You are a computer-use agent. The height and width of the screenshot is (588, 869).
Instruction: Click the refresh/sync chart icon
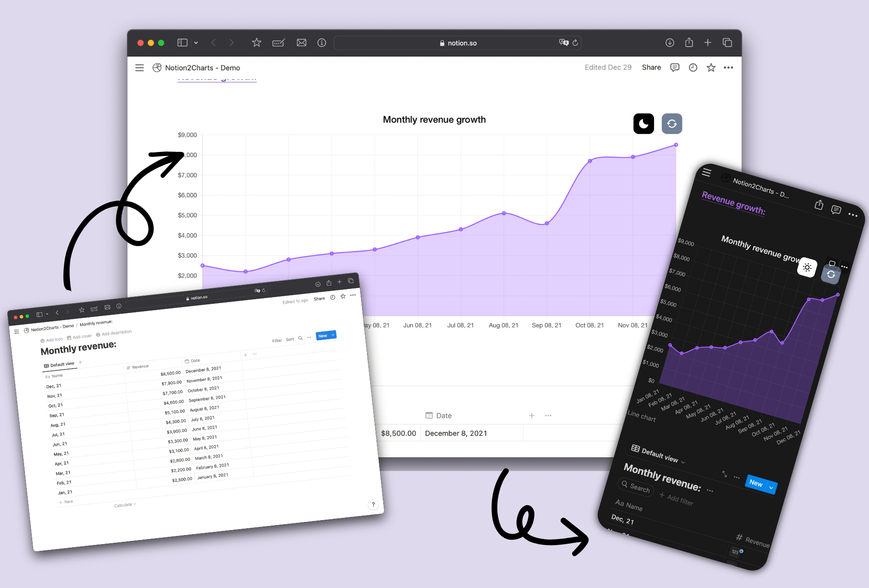[672, 123]
